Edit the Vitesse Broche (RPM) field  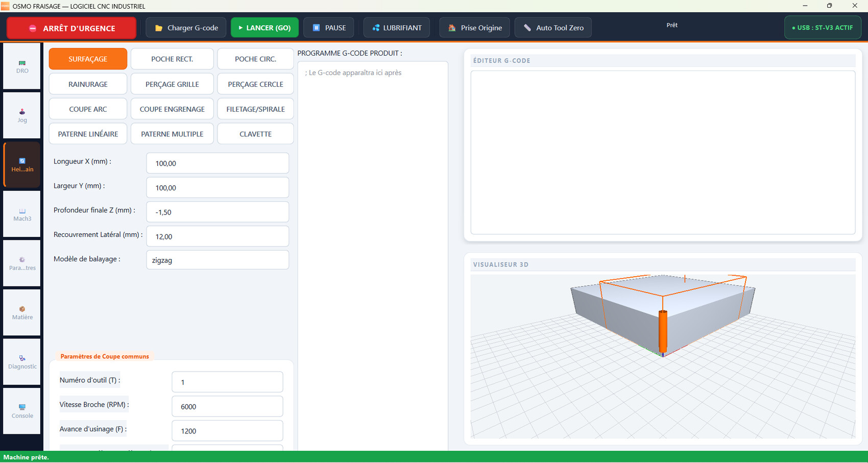tap(227, 406)
